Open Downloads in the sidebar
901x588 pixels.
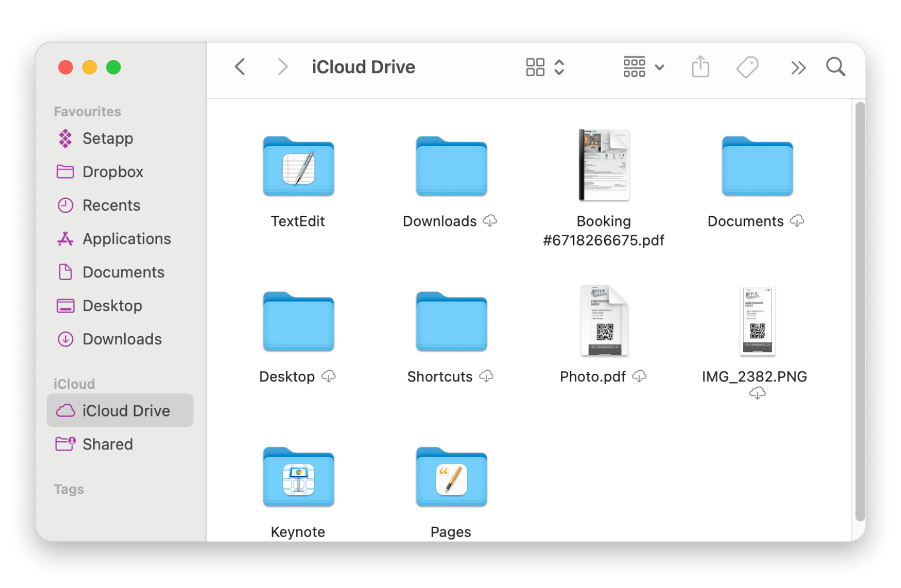click(120, 340)
